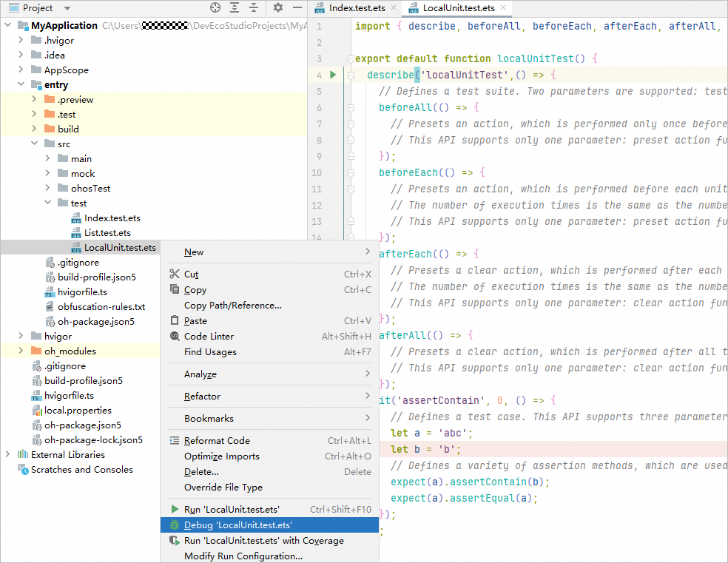The width and height of the screenshot is (728, 563).
Task: Close the LocalUnit.test.ets editor tab
Action: click(x=504, y=8)
